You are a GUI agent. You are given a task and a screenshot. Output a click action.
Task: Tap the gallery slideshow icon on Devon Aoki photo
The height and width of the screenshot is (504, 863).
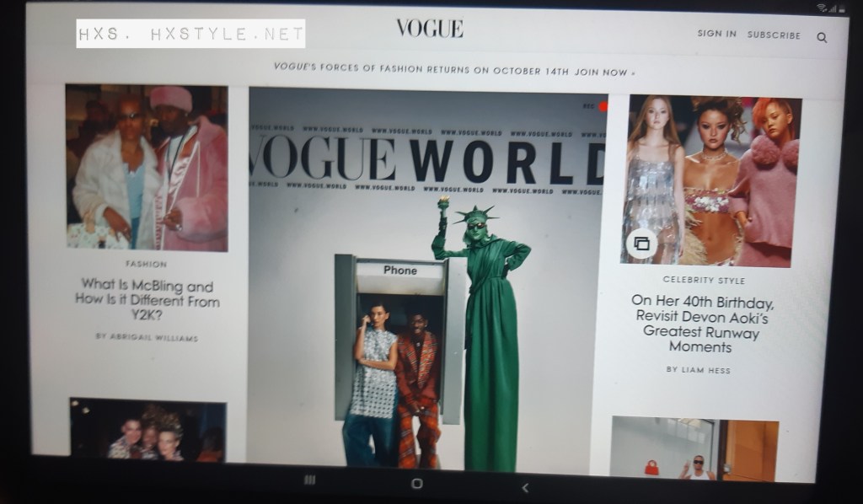641,244
